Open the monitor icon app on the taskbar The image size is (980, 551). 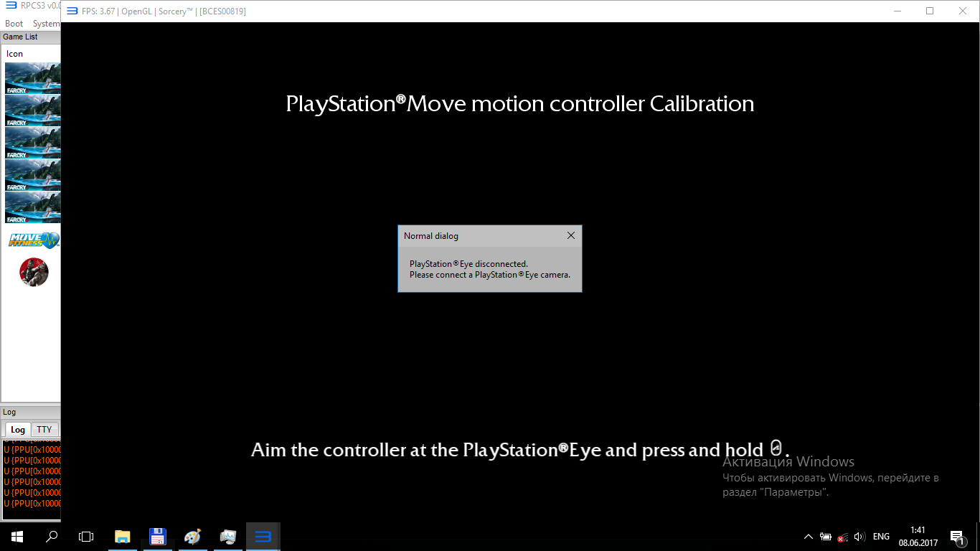click(x=228, y=537)
